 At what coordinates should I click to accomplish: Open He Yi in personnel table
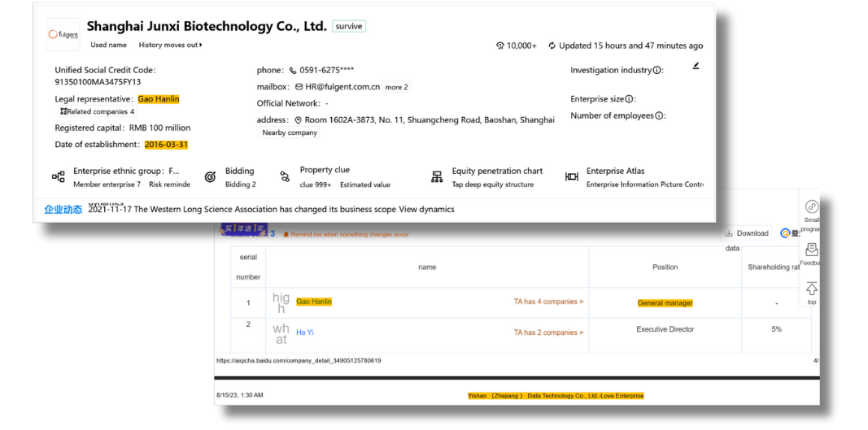coord(304,332)
